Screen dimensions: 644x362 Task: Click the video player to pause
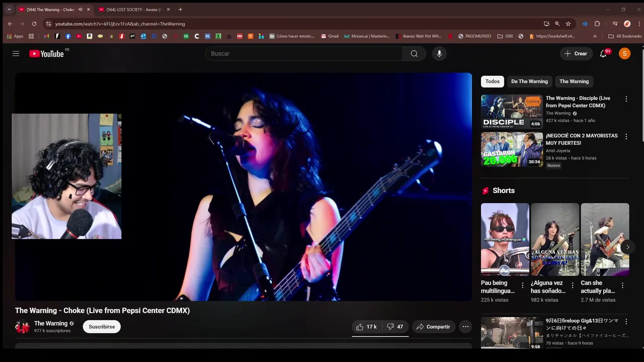pos(244,187)
